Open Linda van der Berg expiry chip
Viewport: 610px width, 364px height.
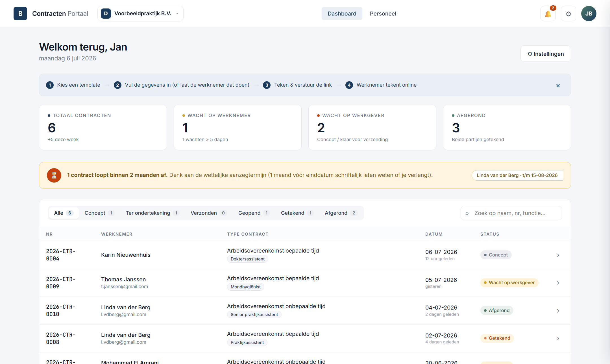coord(517,175)
